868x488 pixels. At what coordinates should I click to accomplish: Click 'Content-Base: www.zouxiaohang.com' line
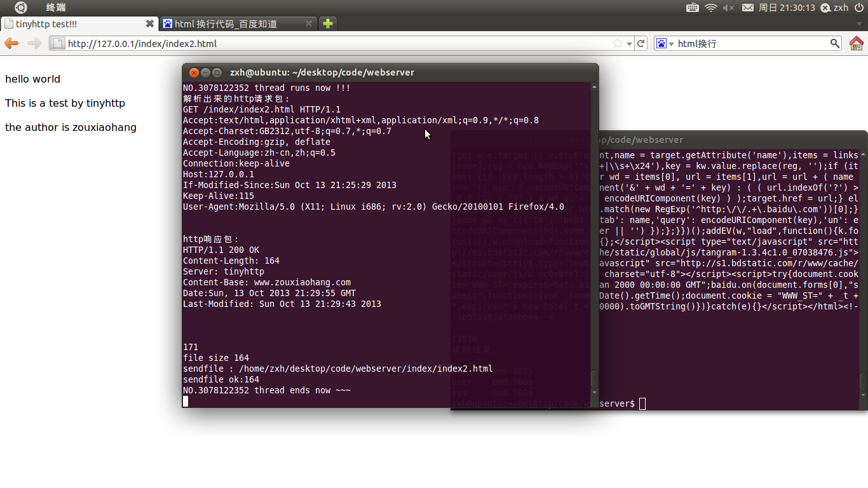[267, 282]
